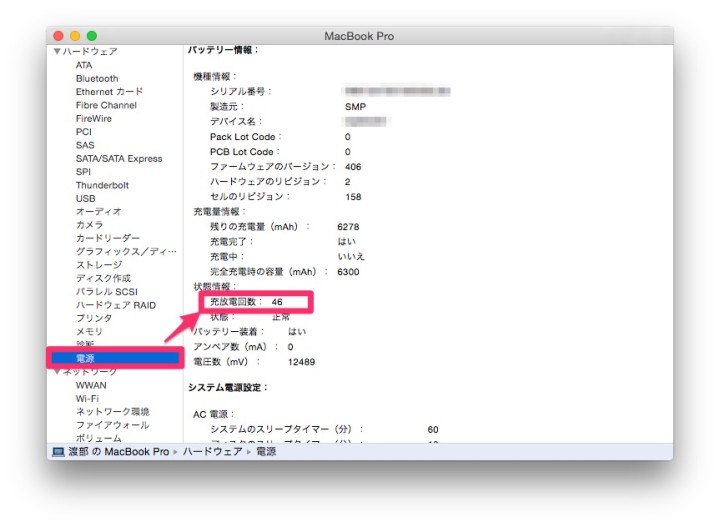The height and width of the screenshot is (527, 720).
Task: Select ネットワーク環境 in the sidebar
Action: [x=112, y=412]
